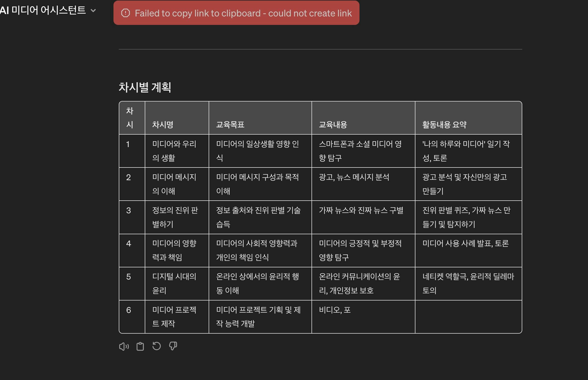Click the 네티켓 역할극 activity cell
This screenshot has width=588, height=380.
pos(468,283)
